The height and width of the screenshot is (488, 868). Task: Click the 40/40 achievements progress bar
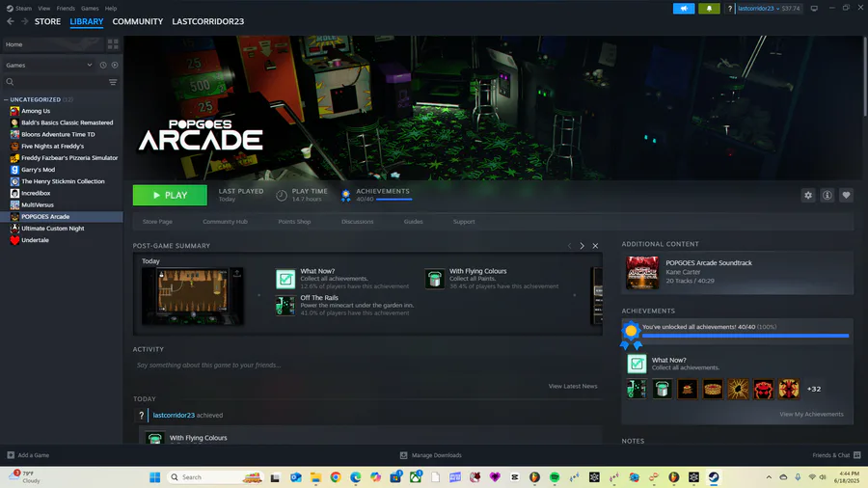(746, 336)
